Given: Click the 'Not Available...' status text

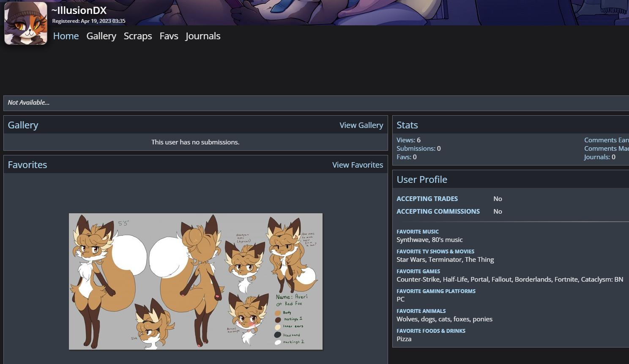Looking at the screenshot, I should coord(29,103).
